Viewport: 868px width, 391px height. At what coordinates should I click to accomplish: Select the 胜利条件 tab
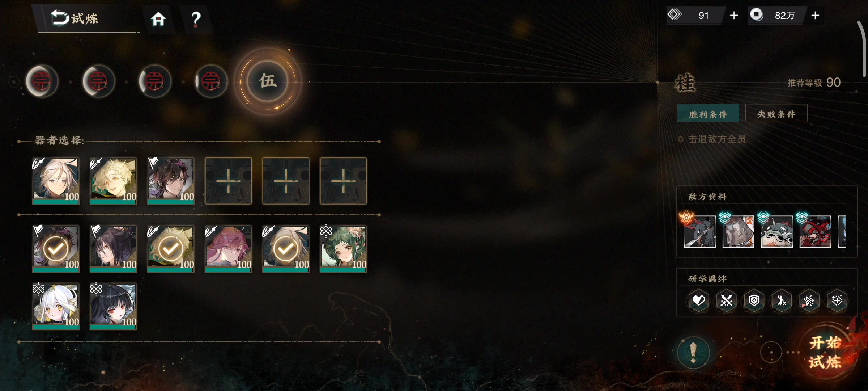[708, 114]
